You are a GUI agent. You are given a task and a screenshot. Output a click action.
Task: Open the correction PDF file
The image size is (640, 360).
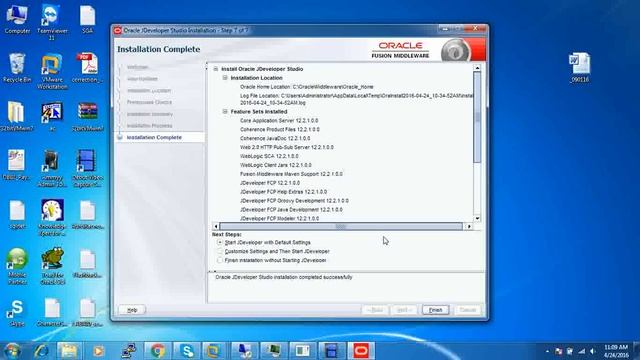coord(87,68)
